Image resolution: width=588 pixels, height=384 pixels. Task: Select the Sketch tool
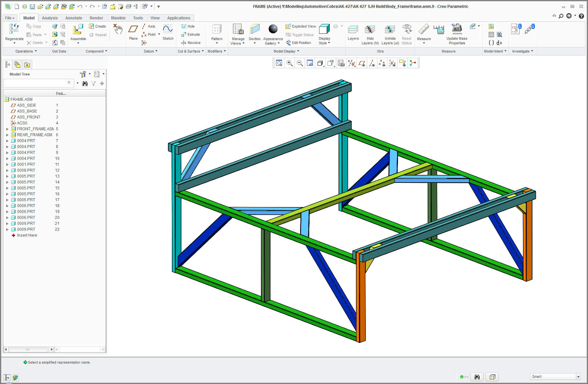coord(168,33)
